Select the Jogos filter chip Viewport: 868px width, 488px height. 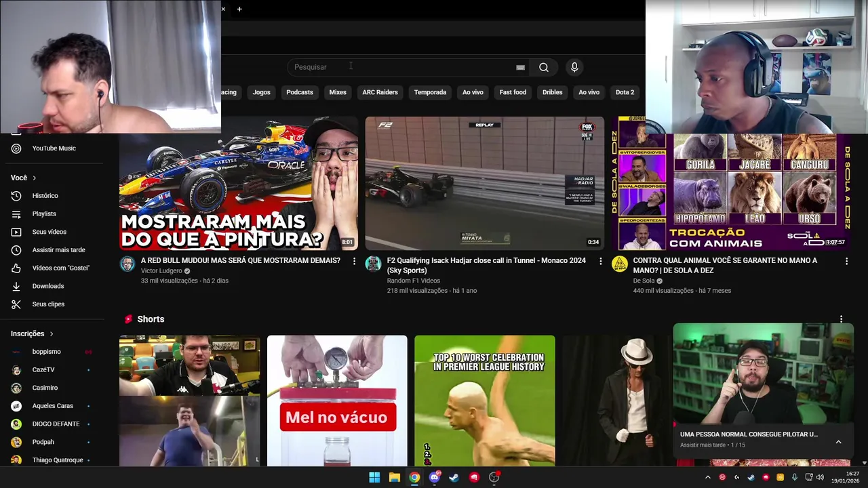click(x=261, y=92)
